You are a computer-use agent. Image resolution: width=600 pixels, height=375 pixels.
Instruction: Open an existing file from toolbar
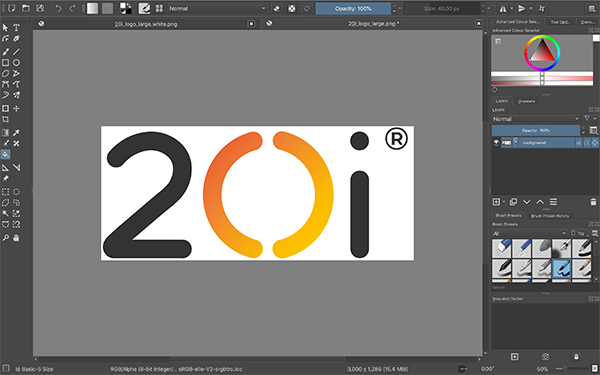pos(26,8)
